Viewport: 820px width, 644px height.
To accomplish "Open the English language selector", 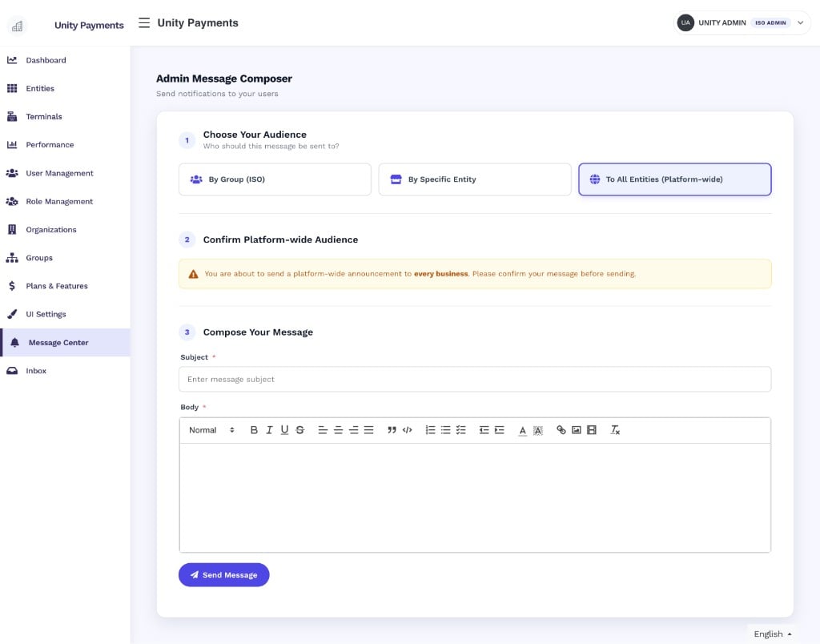I will pos(772,634).
